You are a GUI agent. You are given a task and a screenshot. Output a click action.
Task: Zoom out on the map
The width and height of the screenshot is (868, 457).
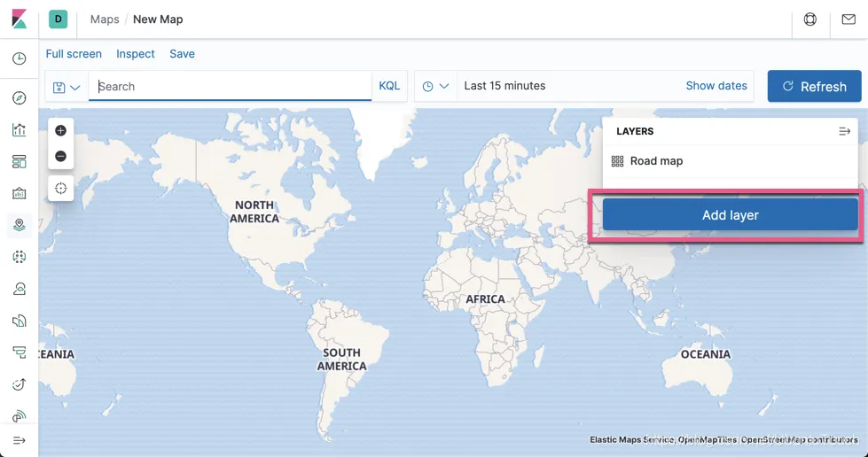tap(61, 156)
